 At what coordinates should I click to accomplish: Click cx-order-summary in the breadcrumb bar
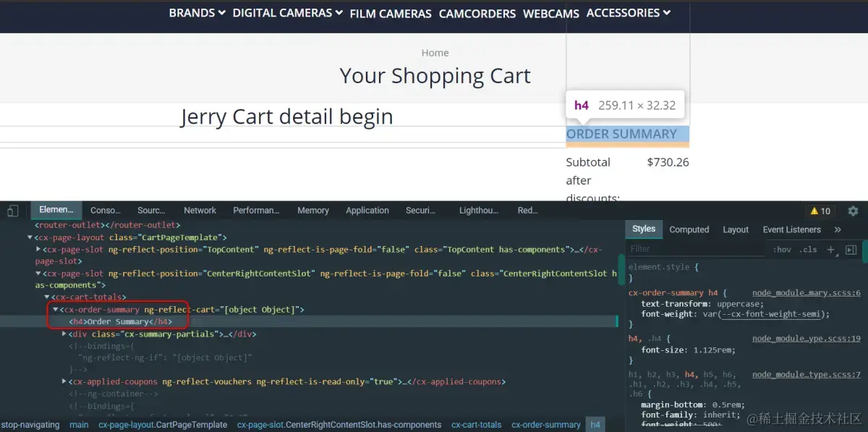click(546, 425)
